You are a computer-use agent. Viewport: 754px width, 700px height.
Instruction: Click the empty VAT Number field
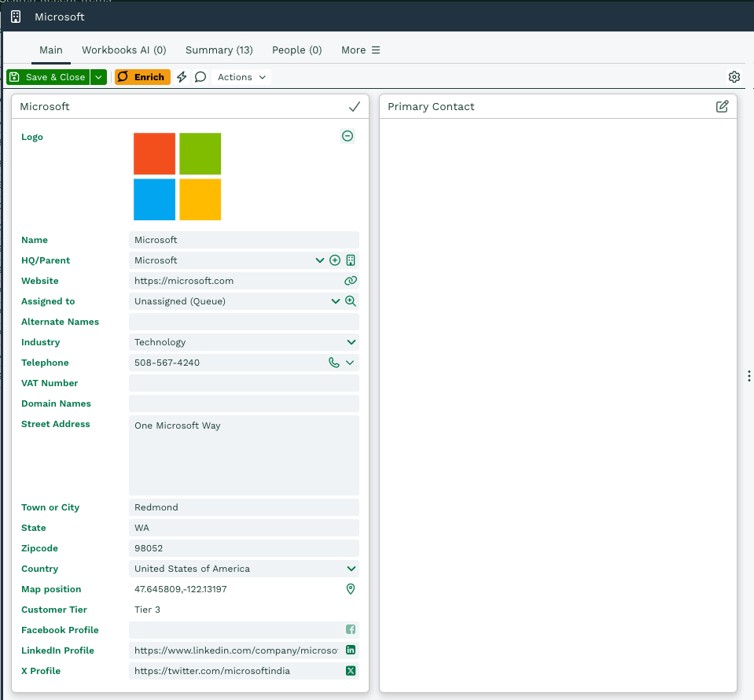(x=244, y=383)
